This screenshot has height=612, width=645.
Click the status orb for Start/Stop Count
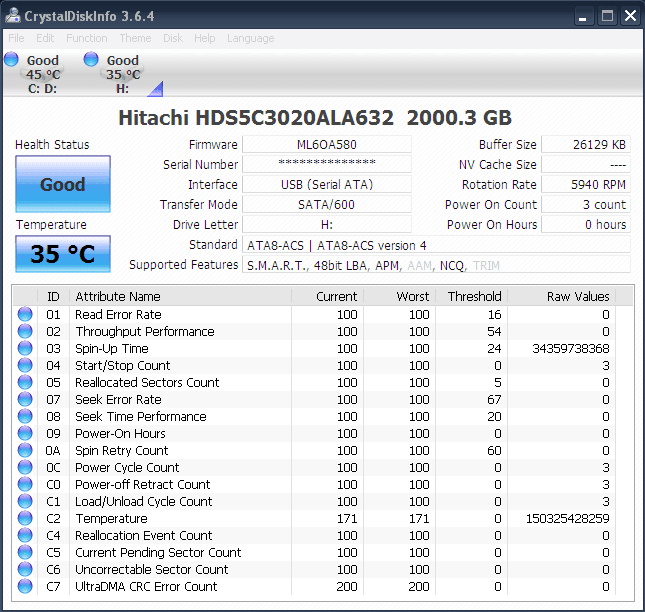(x=25, y=365)
